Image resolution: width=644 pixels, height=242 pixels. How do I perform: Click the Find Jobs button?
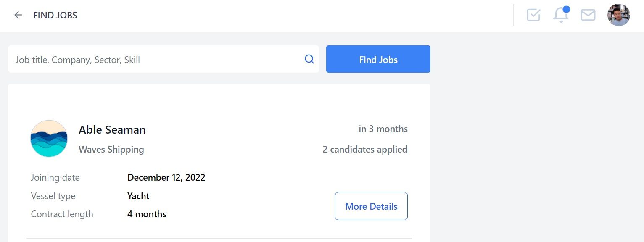click(378, 59)
